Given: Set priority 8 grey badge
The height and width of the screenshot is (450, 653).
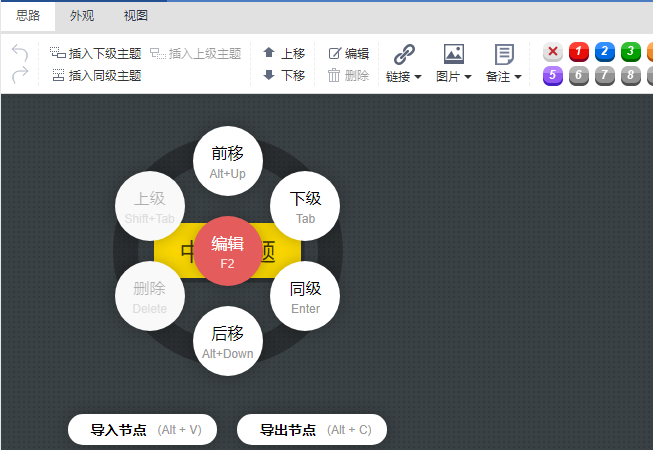Looking at the screenshot, I should (x=631, y=76).
